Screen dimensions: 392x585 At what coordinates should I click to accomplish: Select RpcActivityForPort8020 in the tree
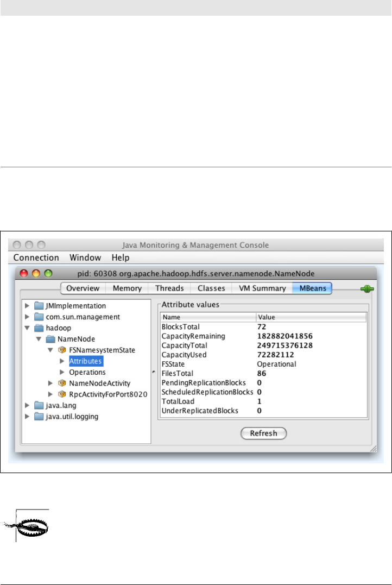point(108,394)
